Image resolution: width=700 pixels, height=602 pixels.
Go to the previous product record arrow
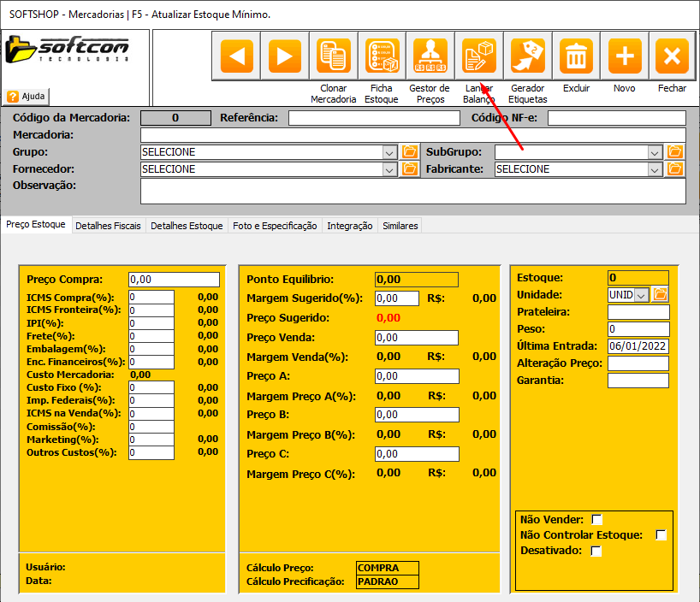[x=235, y=56]
